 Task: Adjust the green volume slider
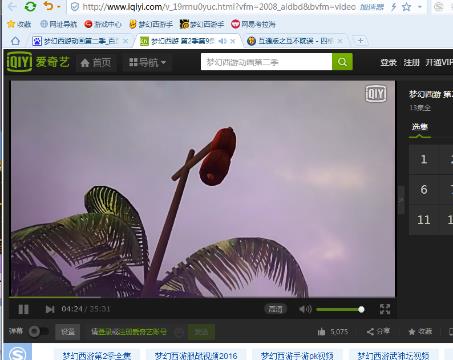340,310
